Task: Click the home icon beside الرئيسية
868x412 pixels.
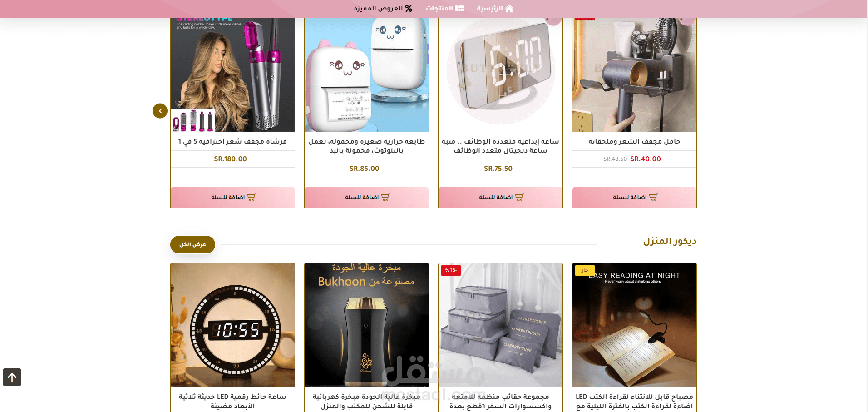Action: point(509,9)
